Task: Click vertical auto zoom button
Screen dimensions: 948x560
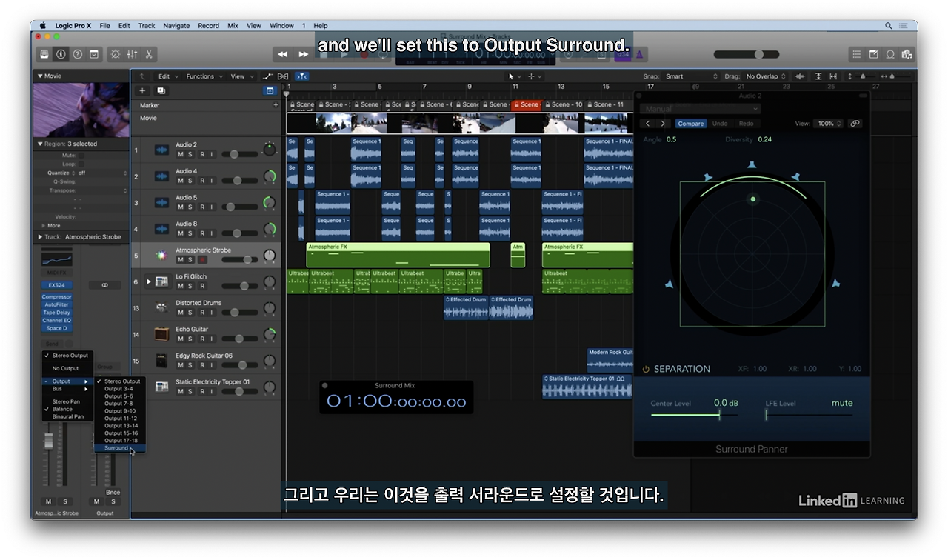Action: [x=818, y=76]
